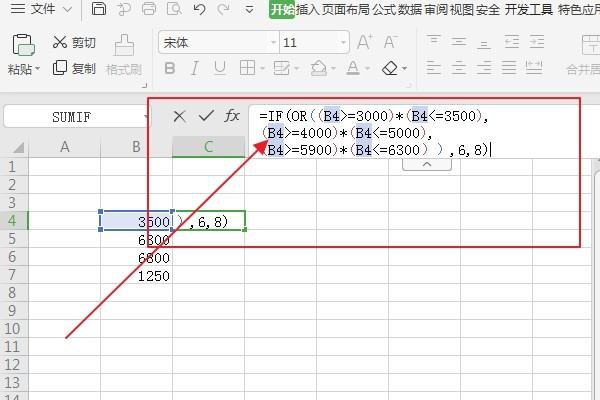Image resolution: width=600 pixels, height=400 pixels.
Task: Expand the fill color dropdown arrow
Action: click(x=333, y=69)
